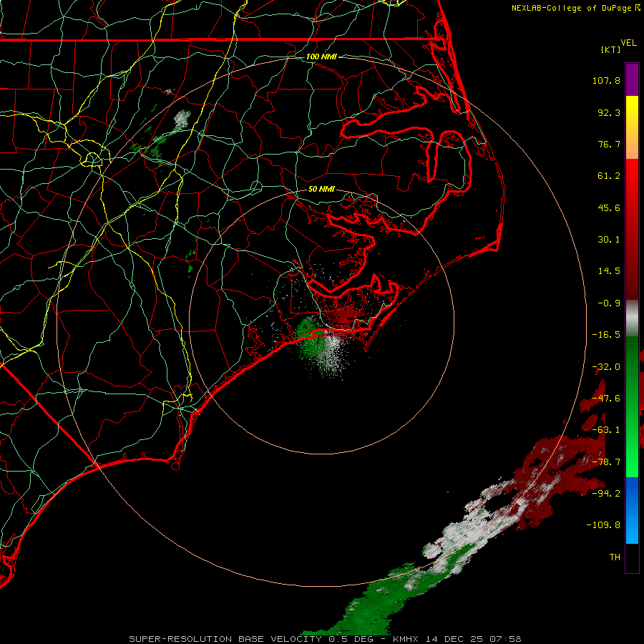Click the 92.3 legend value
This screenshot has width=644, height=644.
(x=609, y=112)
